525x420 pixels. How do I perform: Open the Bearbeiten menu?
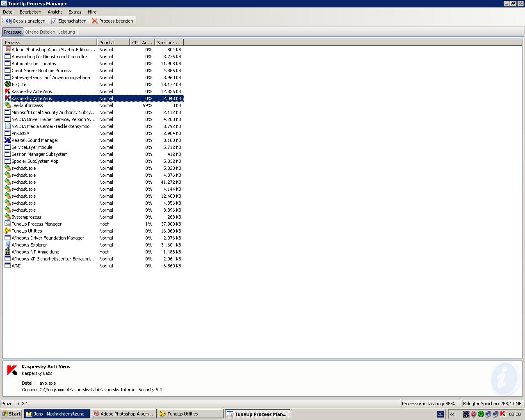(x=30, y=12)
